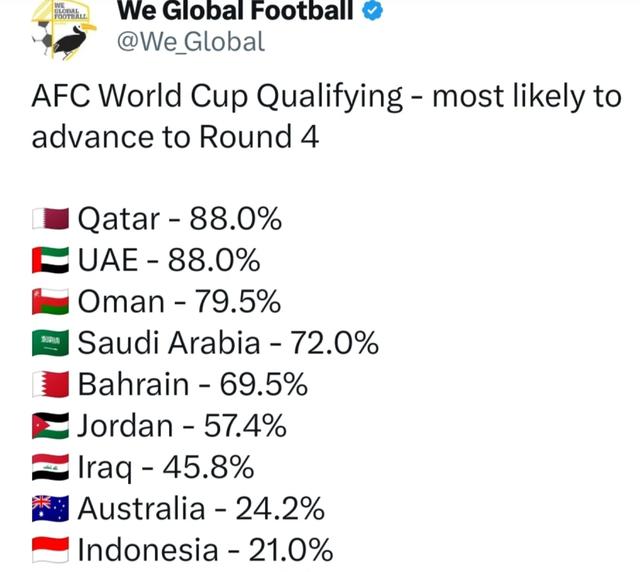Click the Jordan - 57.4% text

coord(182,426)
